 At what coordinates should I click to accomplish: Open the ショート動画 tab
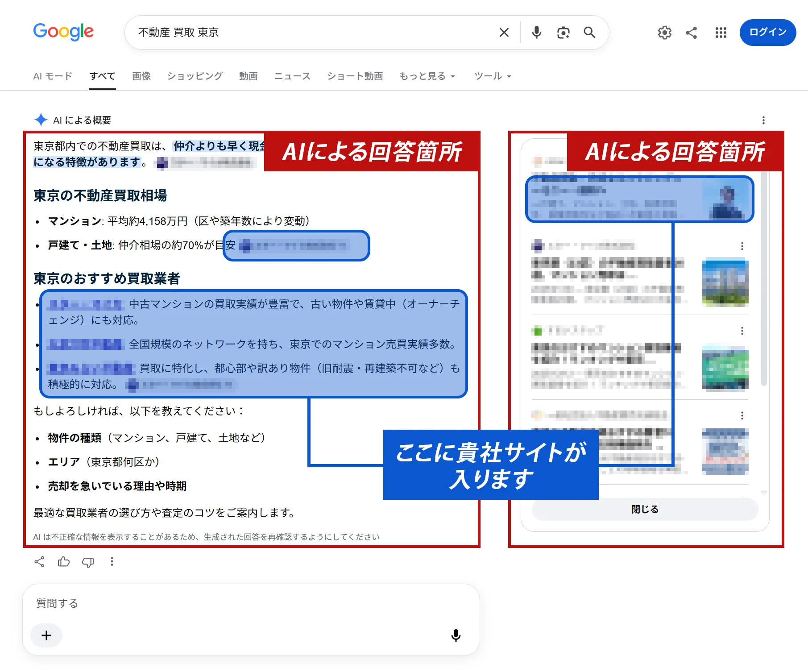pos(355,76)
